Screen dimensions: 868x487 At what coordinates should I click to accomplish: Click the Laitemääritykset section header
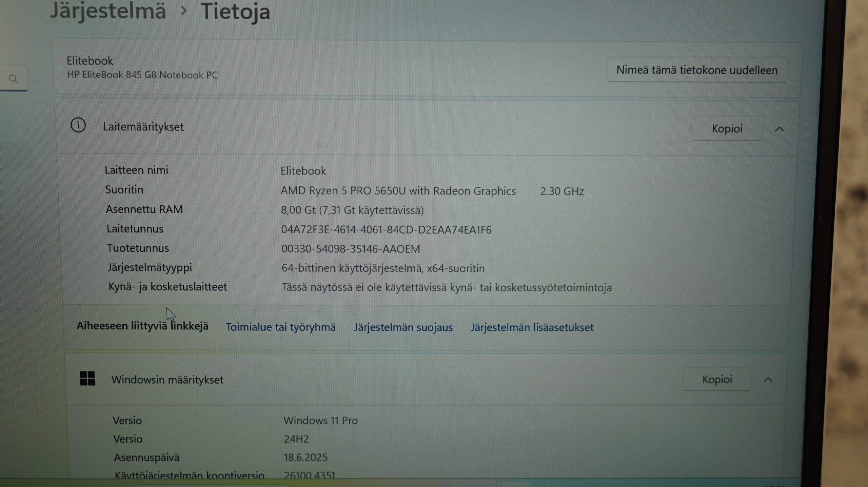pyautogui.click(x=143, y=127)
